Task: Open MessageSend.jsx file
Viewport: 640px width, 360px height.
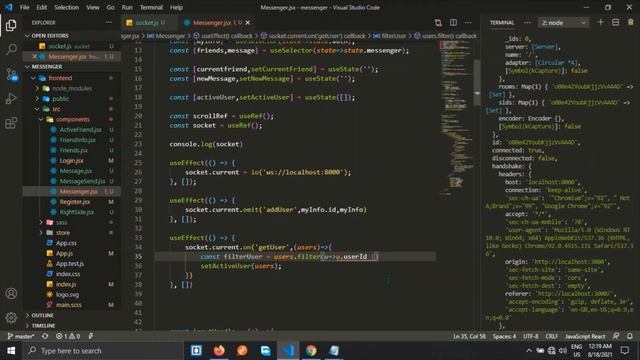Action: pyautogui.click(x=72, y=181)
